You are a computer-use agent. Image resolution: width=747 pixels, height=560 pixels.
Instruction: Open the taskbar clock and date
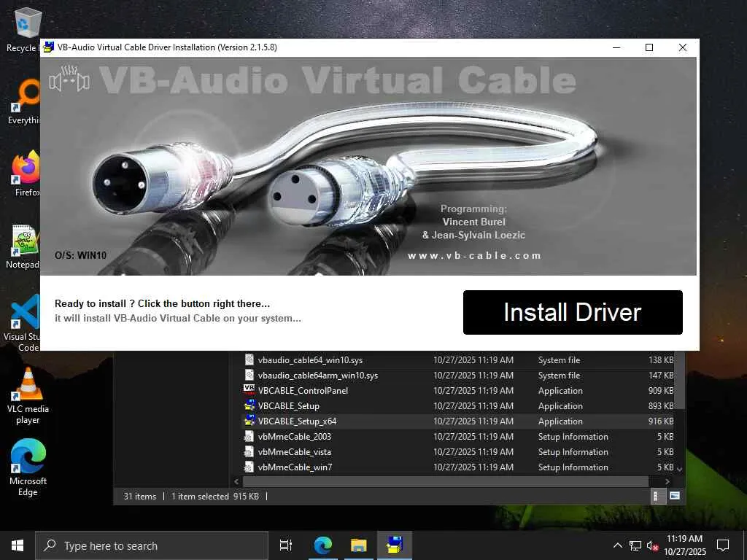(684, 545)
